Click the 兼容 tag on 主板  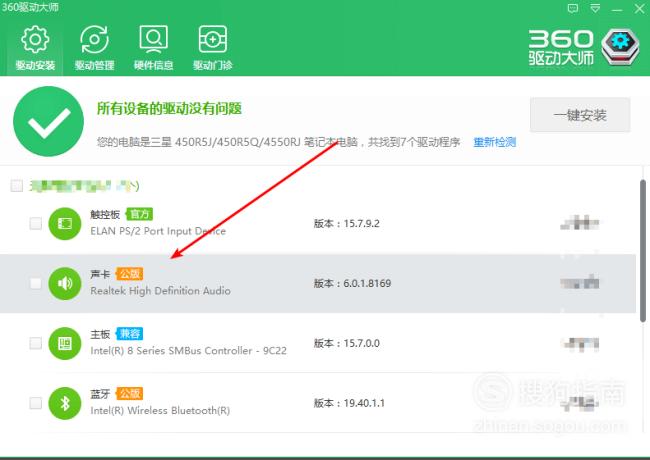[129, 334]
